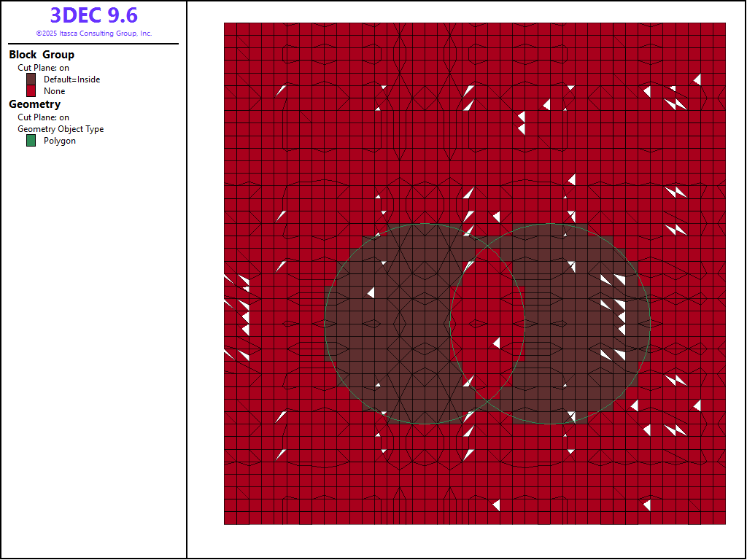This screenshot has height=560, width=747.
Task: Select the 3DEC 9.6 title text
Action: click(93, 15)
